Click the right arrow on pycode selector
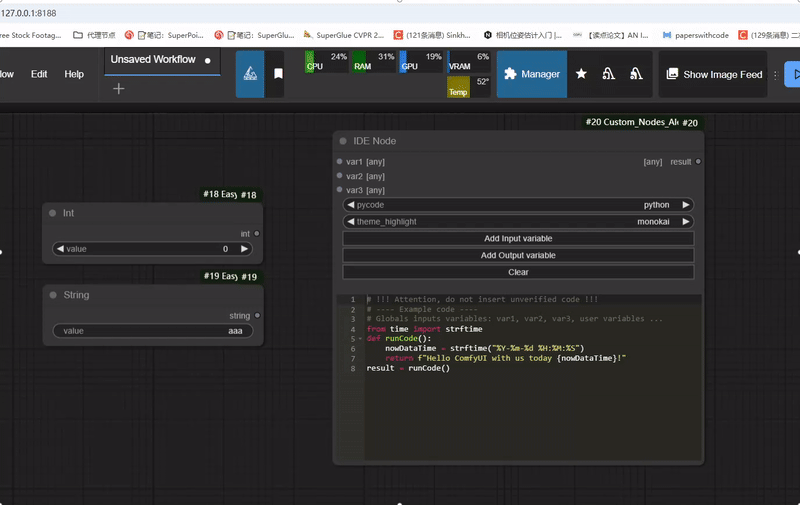 click(x=686, y=205)
